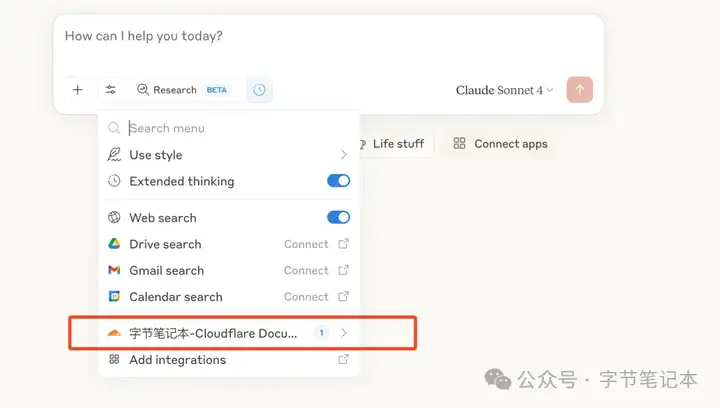Open the search and tools sliders icon
This screenshot has width=720, height=408.
click(x=111, y=89)
